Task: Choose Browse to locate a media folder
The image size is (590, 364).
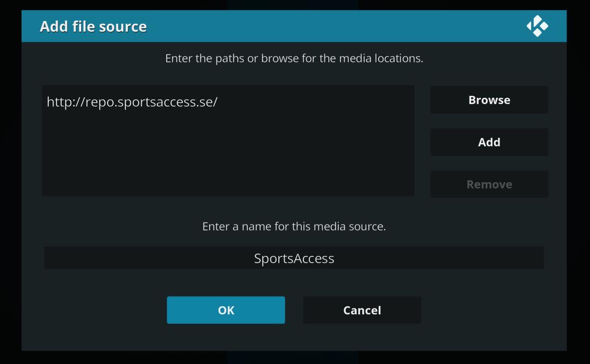Action: coord(489,100)
